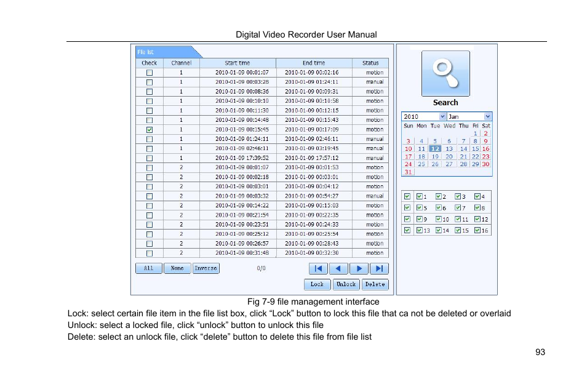Uncheck the file starting 2010-01-09 00:15:45

point(150,130)
